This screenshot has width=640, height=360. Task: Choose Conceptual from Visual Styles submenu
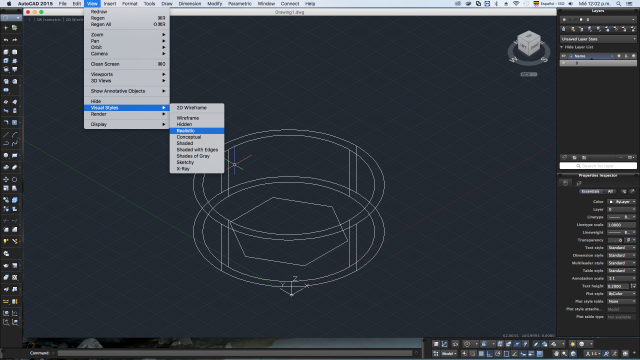197,137
